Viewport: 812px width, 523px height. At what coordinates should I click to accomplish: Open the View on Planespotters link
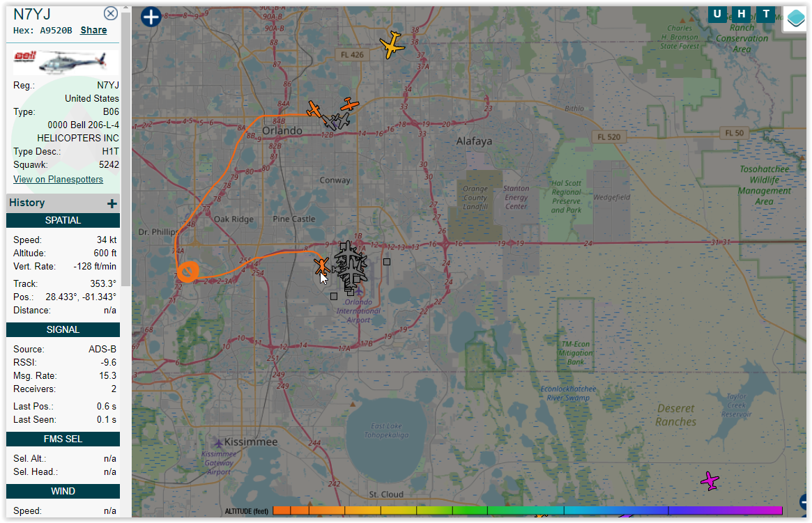(x=58, y=179)
